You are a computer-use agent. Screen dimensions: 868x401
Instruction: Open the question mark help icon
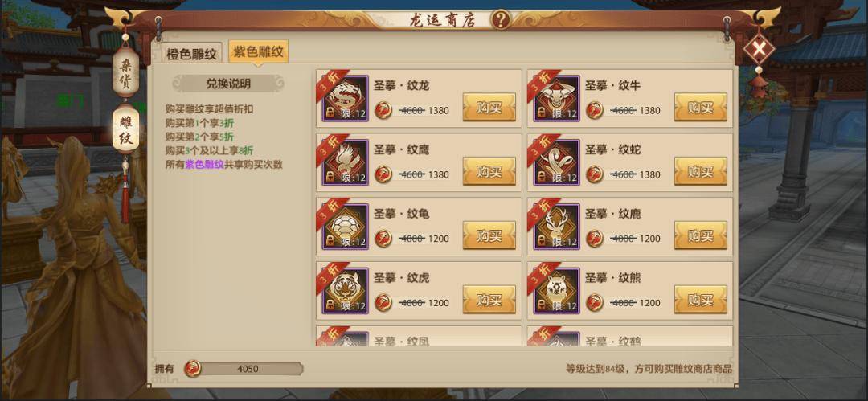pos(501,20)
